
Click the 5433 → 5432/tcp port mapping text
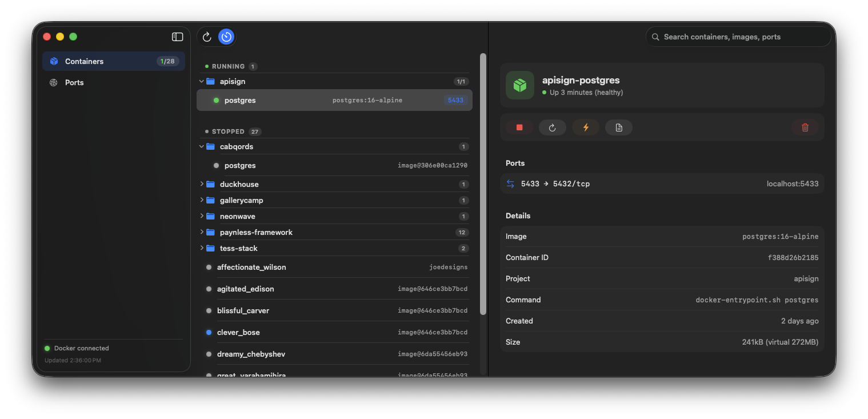click(x=555, y=183)
